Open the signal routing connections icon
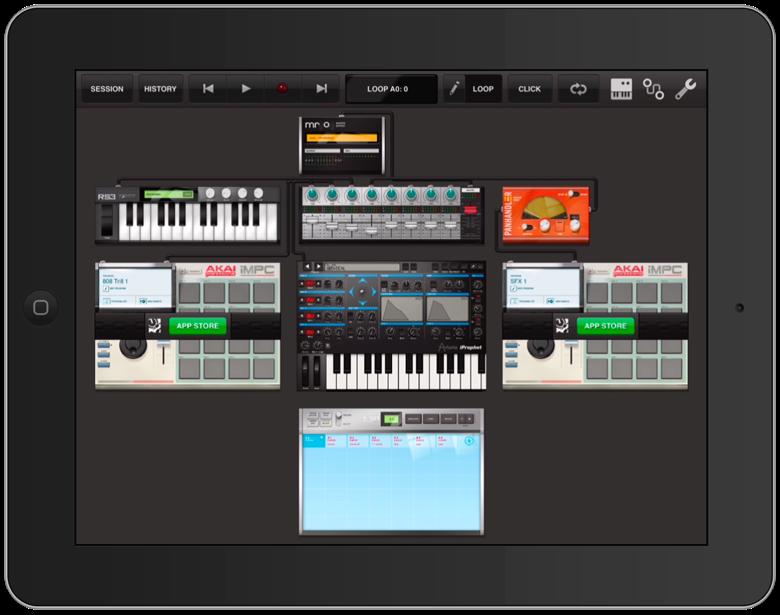Viewport: 780px width, 615px height. point(653,89)
